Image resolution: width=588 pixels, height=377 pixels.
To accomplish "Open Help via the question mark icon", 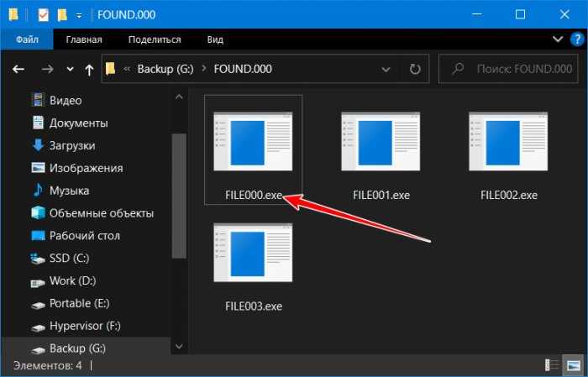I will (x=578, y=39).
